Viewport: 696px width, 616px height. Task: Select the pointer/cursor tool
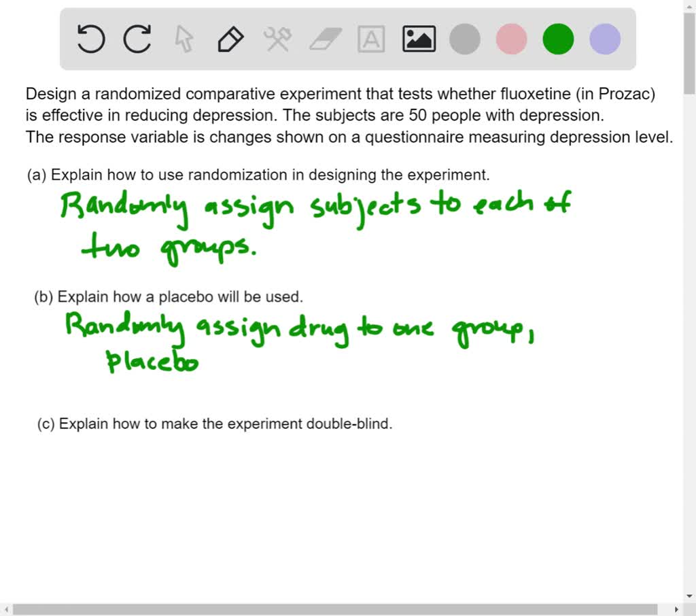(x=184, y=39)
